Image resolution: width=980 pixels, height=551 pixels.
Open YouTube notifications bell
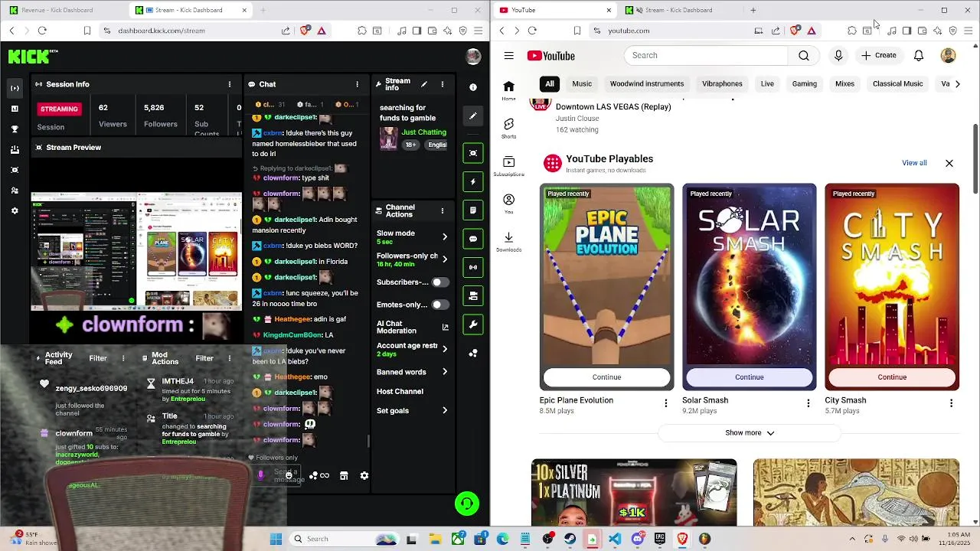pos(919,55)
